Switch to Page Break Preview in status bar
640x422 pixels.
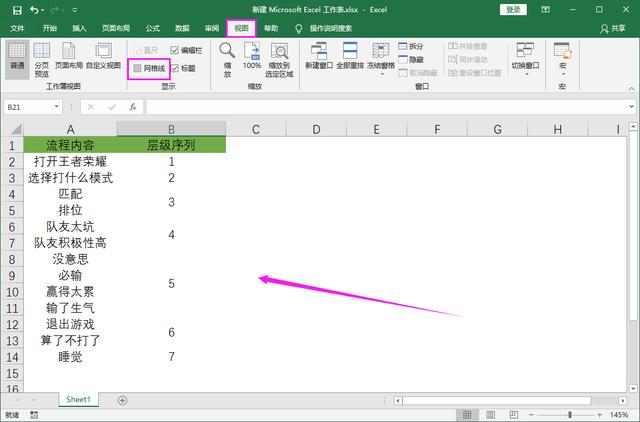click(x=514, y=415)
